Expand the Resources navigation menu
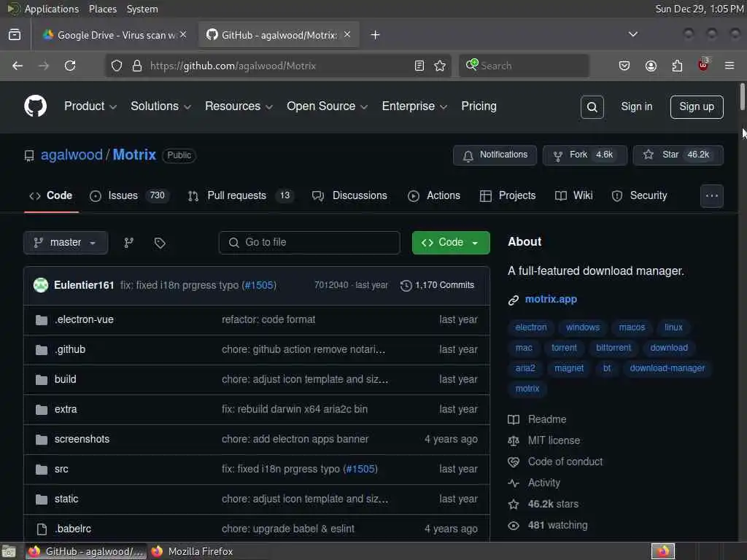The image size is (747, 560). click(x=239, y=106)
